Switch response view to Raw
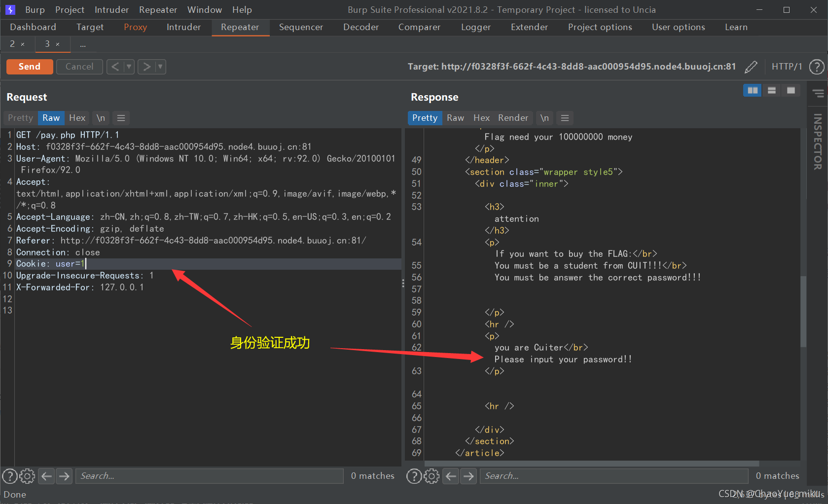828x504 pixels. click(455, 118)
